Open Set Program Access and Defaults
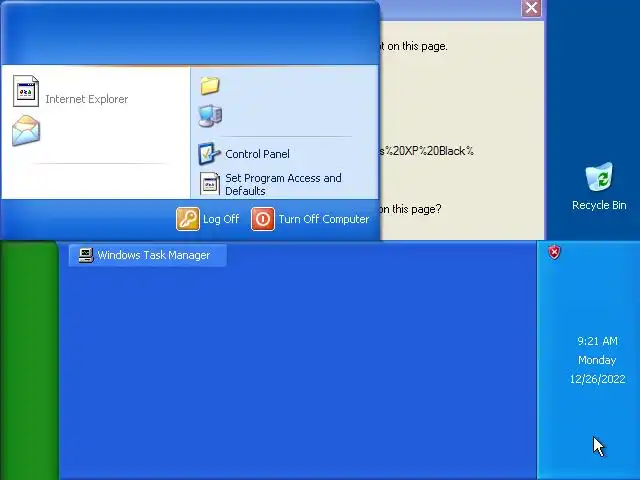Image resolution: width=640 pixels, height=480 pixels. [271, 184]
